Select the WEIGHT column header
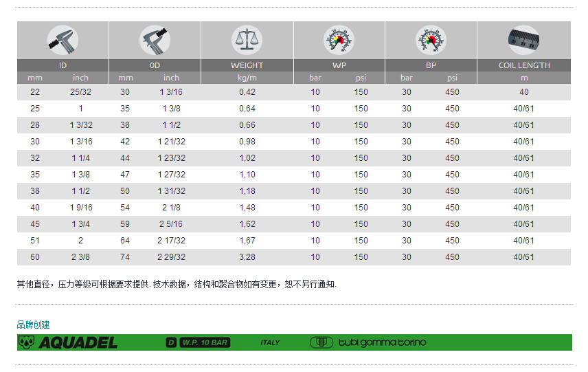The height and width of the screenshot is (372, 588). (x=247, y=65)
